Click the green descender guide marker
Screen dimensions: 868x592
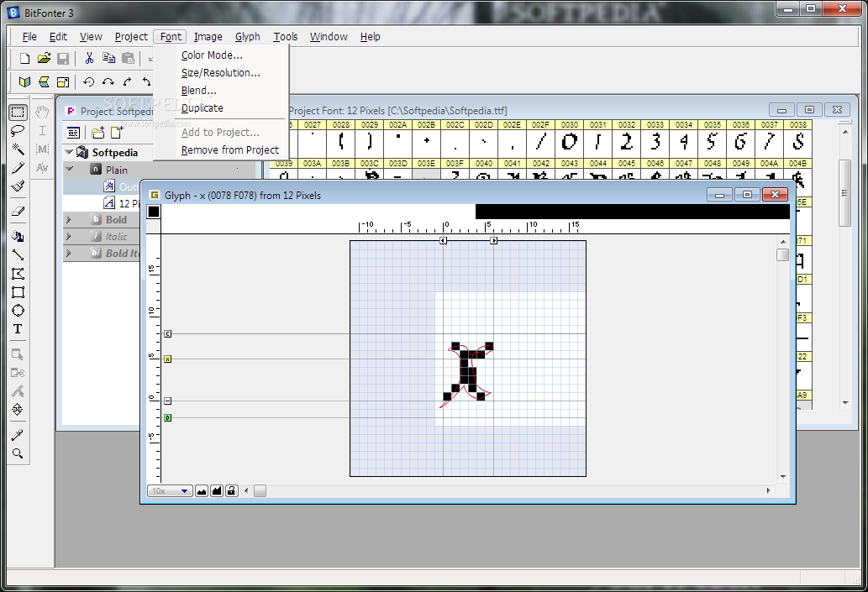coord(168,417)
